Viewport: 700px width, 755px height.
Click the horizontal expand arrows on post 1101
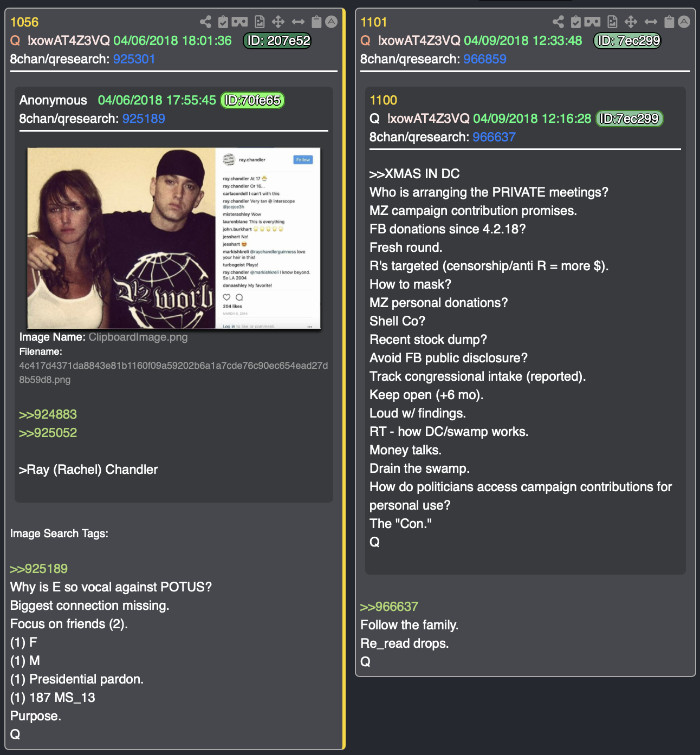[x=651, y=22]
